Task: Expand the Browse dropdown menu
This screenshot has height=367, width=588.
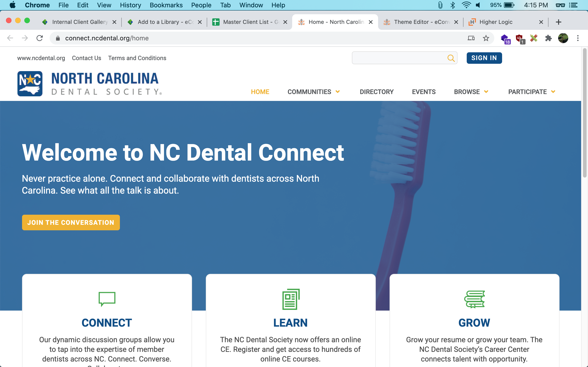Action: point(471,92)
